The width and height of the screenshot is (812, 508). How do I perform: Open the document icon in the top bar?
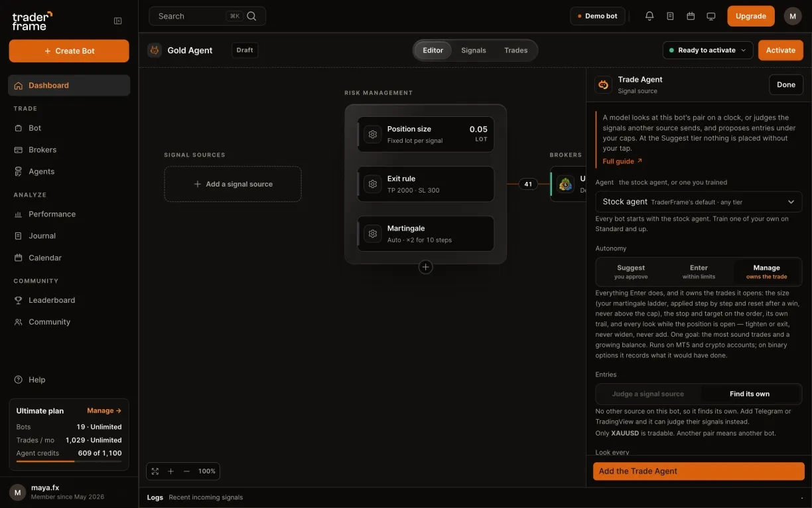click(670, 16)
